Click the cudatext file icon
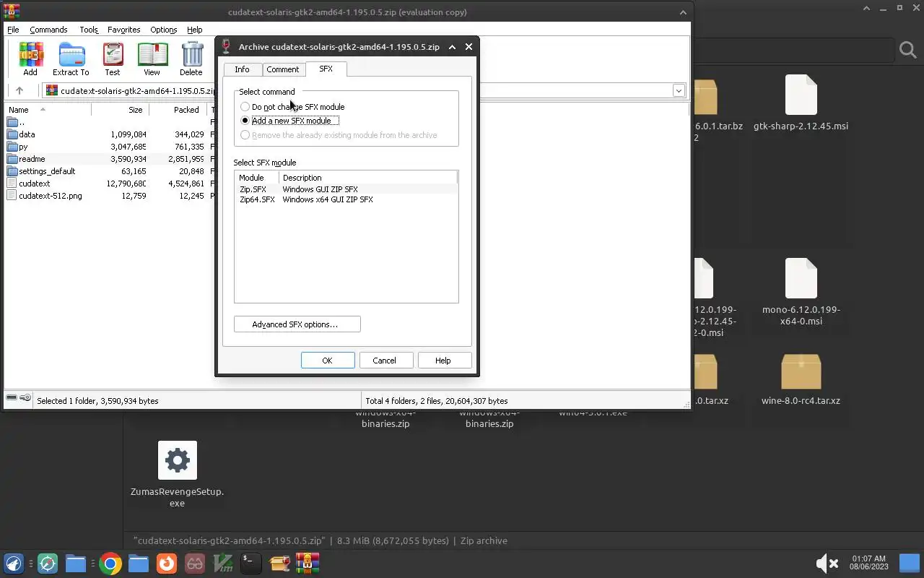The image size is (924, 578). [12, 184]
